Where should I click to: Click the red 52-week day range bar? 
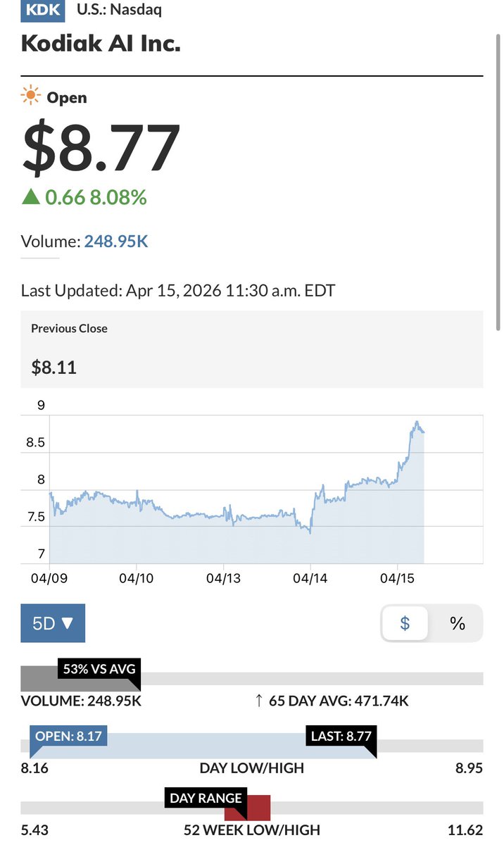click(248, 808)
